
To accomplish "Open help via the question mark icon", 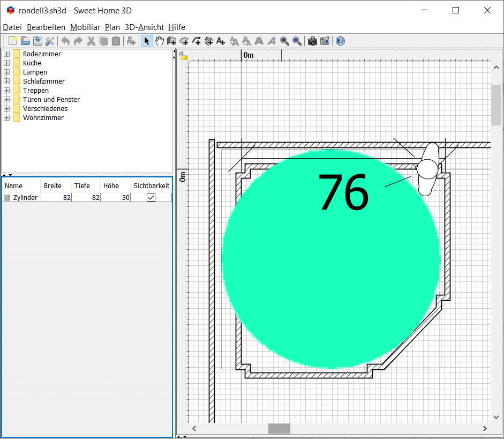I will pyautogui.click(x=340, y=41).
